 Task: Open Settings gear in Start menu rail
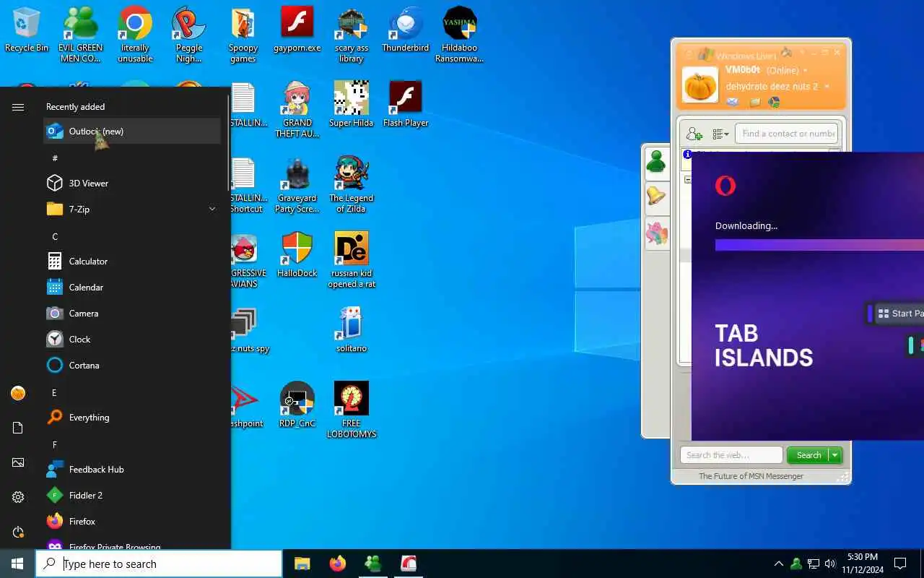(18, 497)
